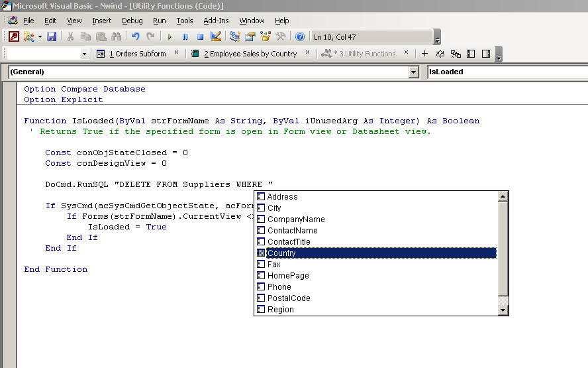Screen dimensions: 588x368
Task: Run the code with the play icon
Action: click(170, 36)
